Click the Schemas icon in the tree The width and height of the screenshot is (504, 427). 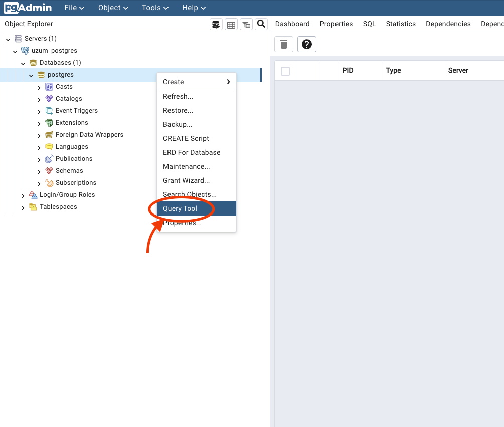[x=49, y=171]
